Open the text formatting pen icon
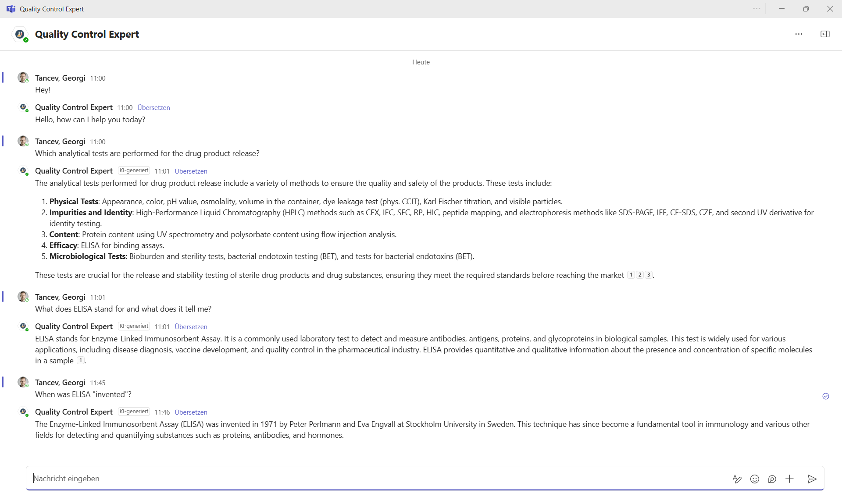 [x=737, y=479]
